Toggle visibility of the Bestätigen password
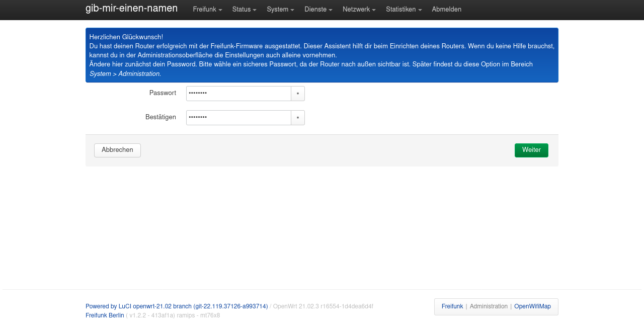This screenshot has width=644, height=329. tap(297, 118)
